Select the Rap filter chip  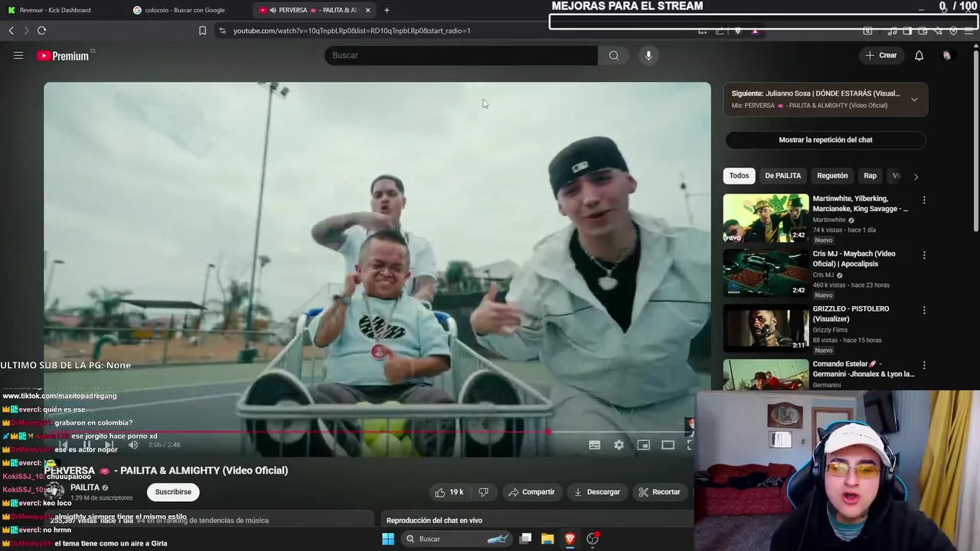pos(871,175)
